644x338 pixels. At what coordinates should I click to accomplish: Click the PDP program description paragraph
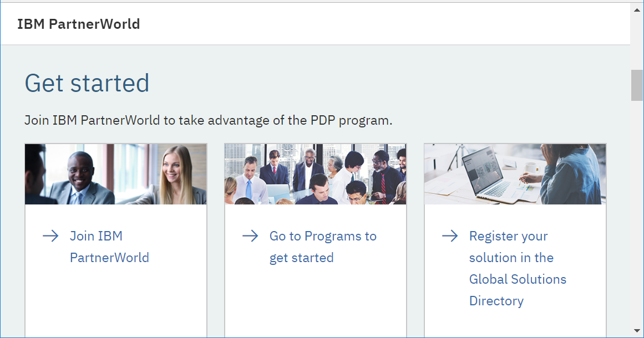[208, 120]
